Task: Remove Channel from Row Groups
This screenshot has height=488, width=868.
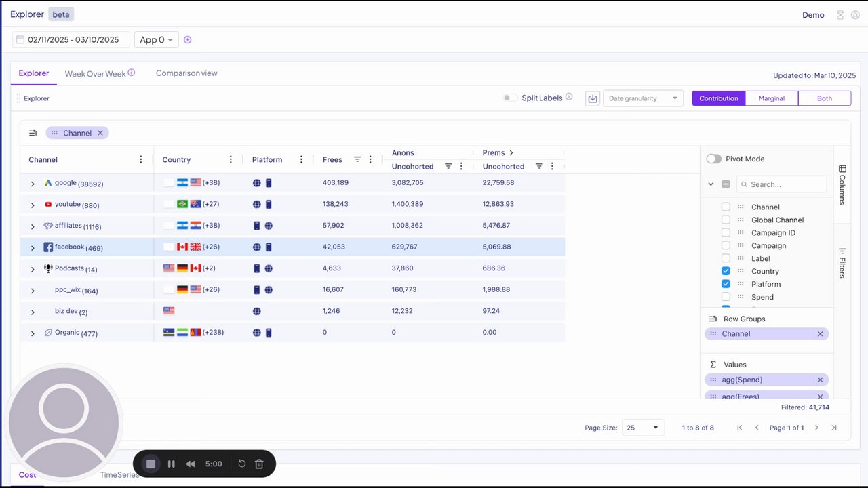Action: pos(820,333)
